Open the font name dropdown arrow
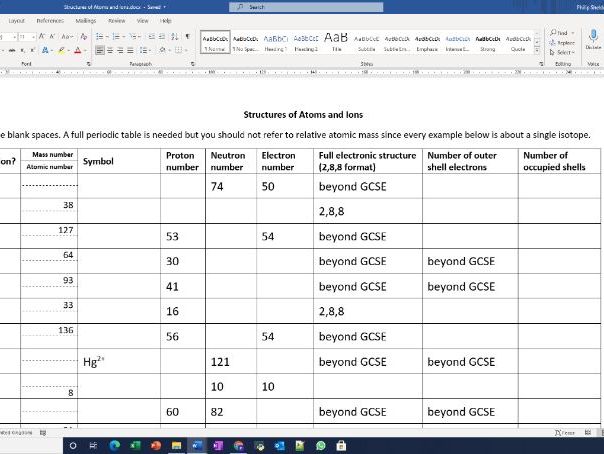604x454 pixels. tap(15, 37)
